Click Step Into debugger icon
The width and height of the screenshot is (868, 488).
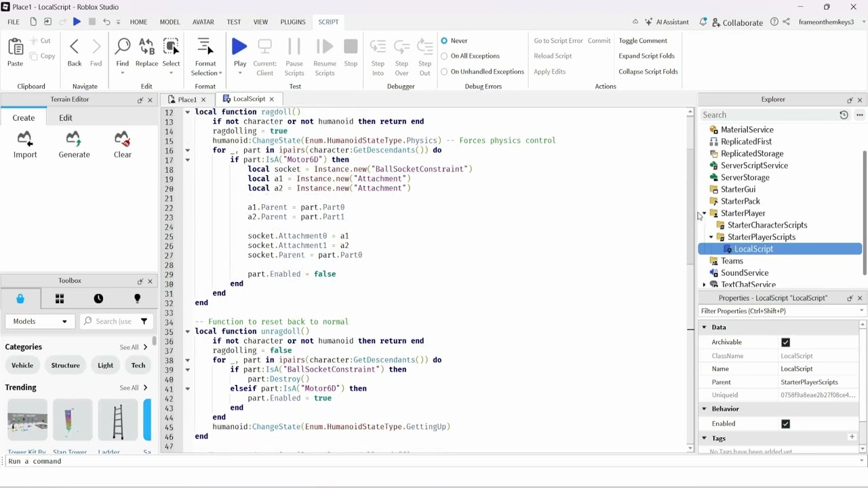tap(378, 47)
